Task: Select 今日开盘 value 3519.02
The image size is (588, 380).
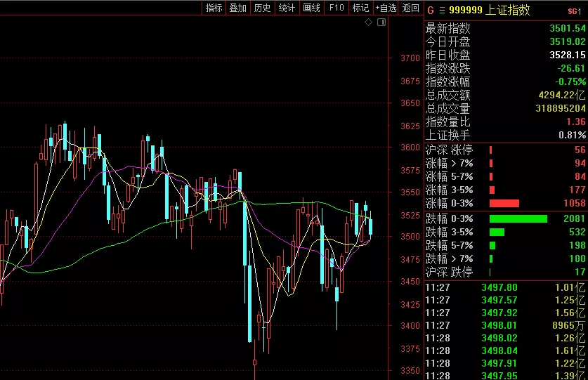Action: (568, 41)
